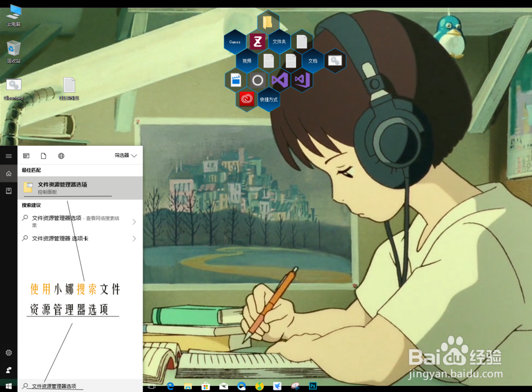Viewport: 532px width, 392px height.
Task: Open the 视频 hexagon tile
Action: coord(247,61)
